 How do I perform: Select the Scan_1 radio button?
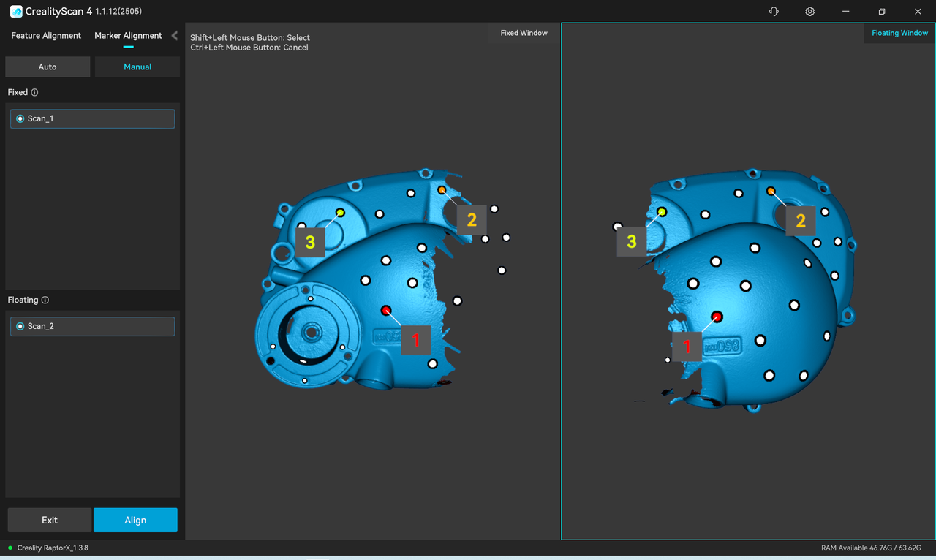coord(20,118)
